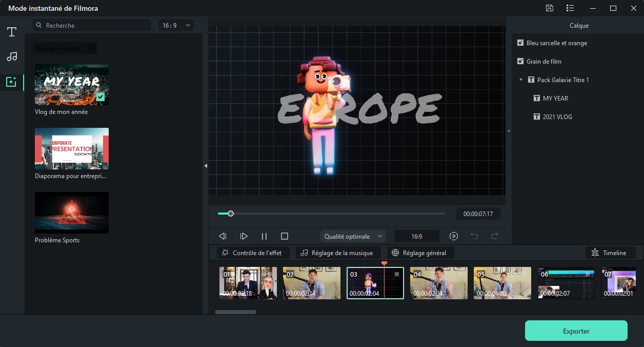Select the Problème Sports template thumbnail
The height and width of the screenshot is (347, 644).
click(x=72, y=213)
